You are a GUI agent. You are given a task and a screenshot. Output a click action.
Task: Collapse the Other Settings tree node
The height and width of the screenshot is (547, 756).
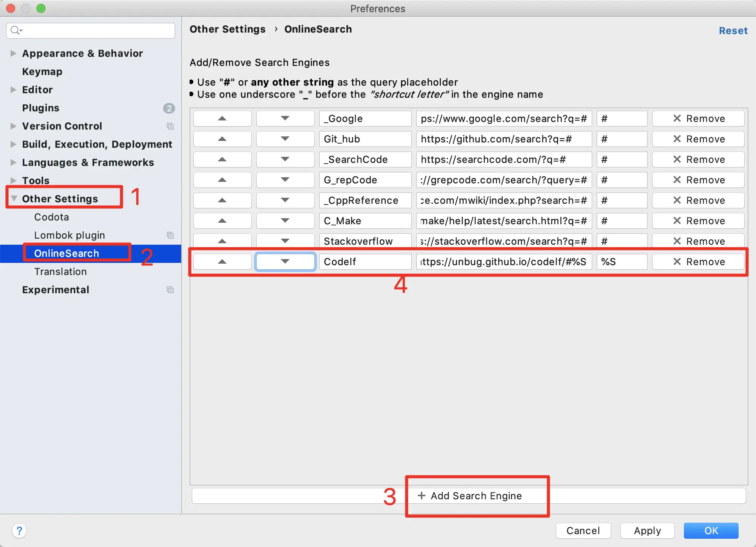coord(14,198)
